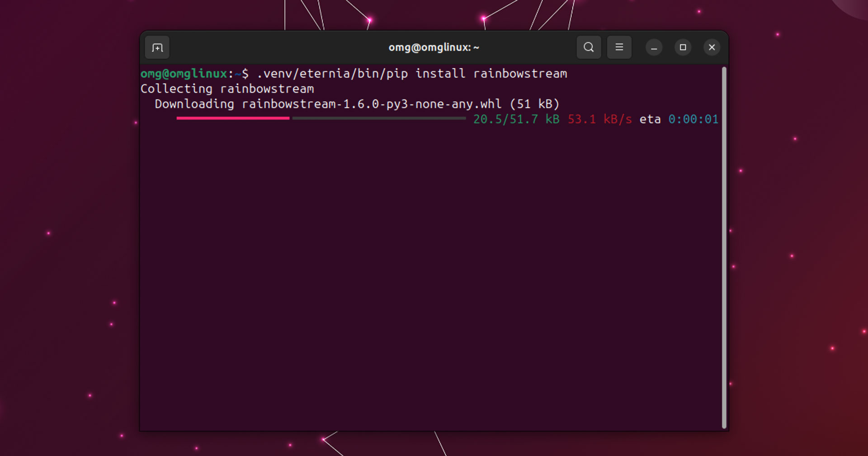The height and width of the screenshot is (456, 868).
Task: Click the '20.5/51.7 kB' progress value
Action: tap(516, 119)
